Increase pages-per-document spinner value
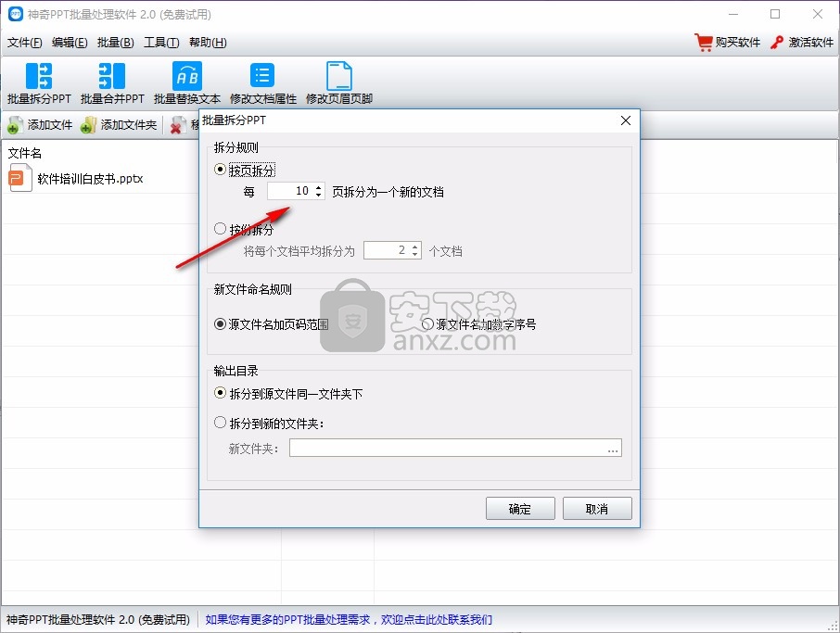 (x=319, y=187)
